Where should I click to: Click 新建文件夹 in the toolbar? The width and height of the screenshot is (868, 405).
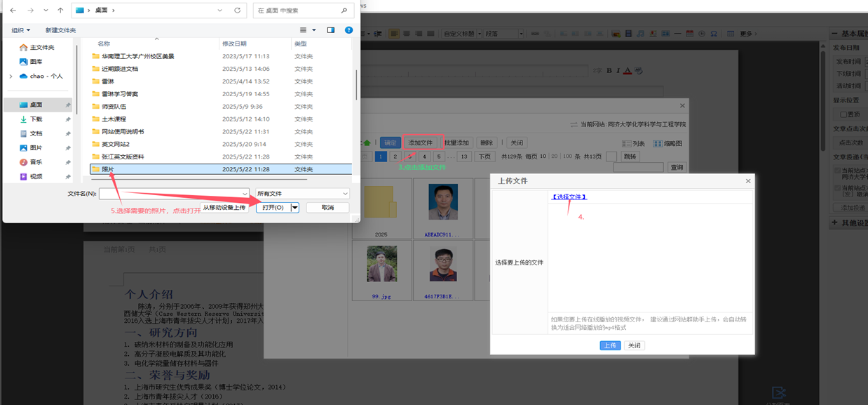tap(60, 30)
